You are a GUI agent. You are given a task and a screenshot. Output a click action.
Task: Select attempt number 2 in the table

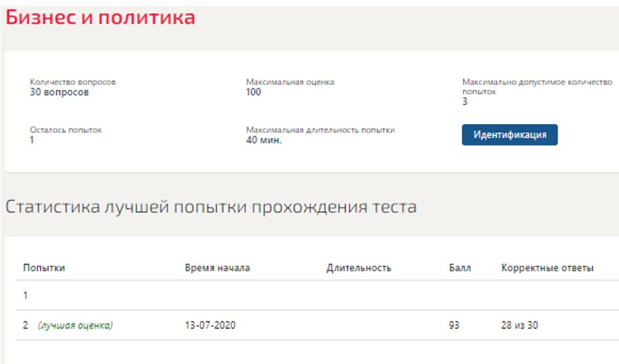click(26, 325)
